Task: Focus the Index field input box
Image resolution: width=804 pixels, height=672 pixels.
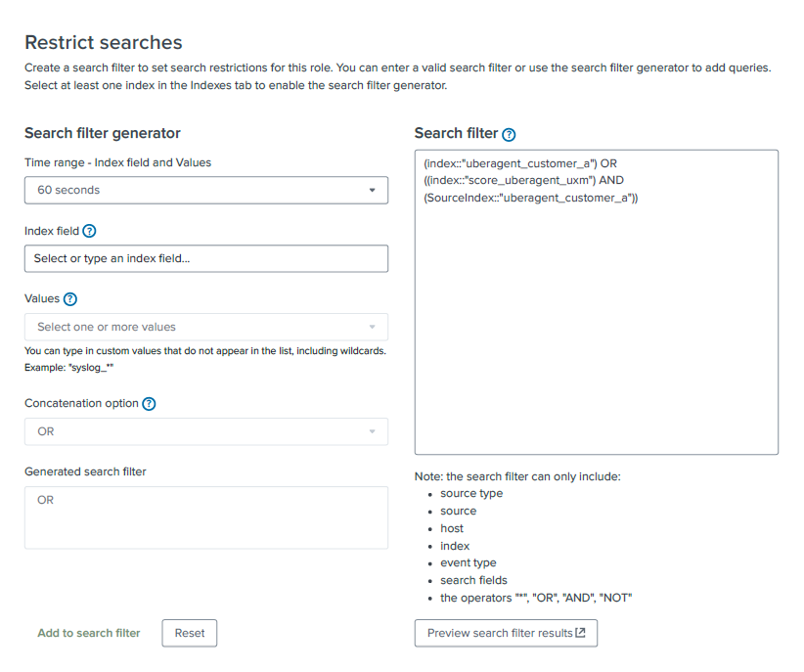Action: (205, 258)
